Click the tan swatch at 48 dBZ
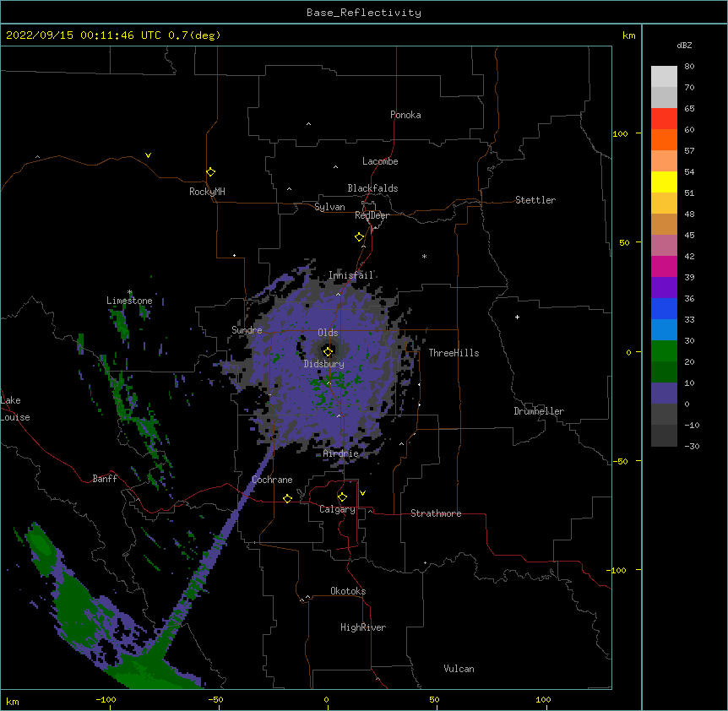Image resolution: width=728 pixels, height=711 pixels. click(x=664, y=224)
